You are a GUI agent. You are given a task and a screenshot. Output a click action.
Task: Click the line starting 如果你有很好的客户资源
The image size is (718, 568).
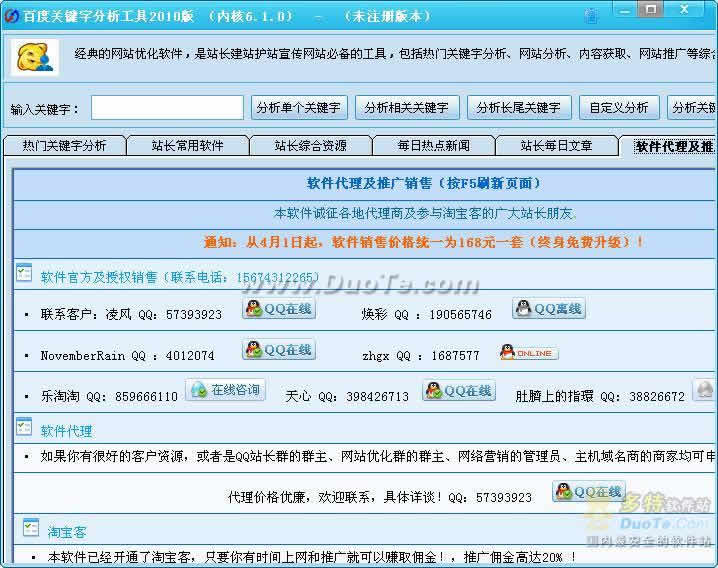[x=378, y=456]
